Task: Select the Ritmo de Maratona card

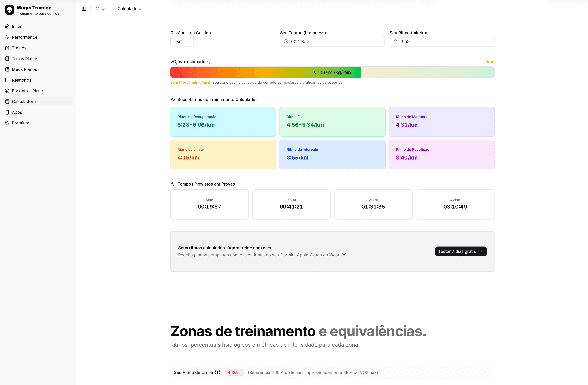Action: pos(441,122)
